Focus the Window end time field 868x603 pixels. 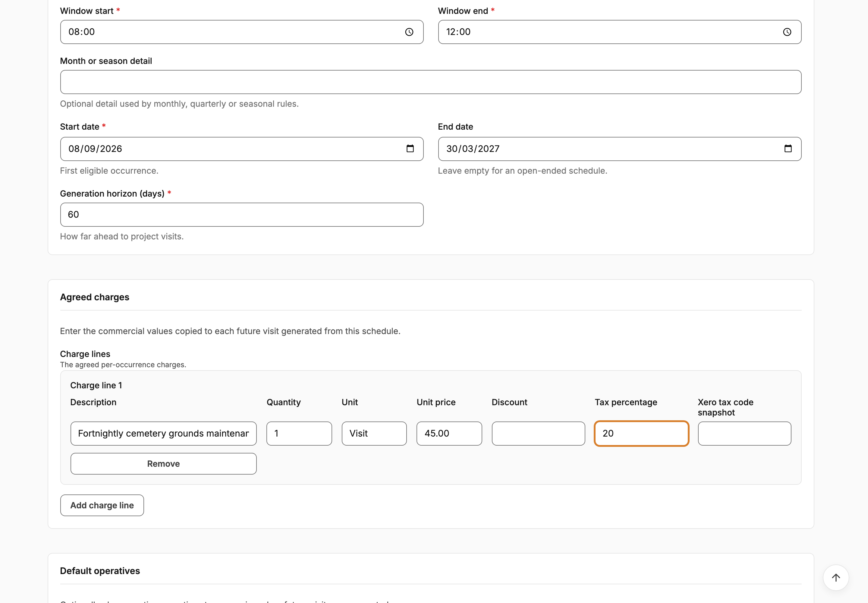(619, 32)
